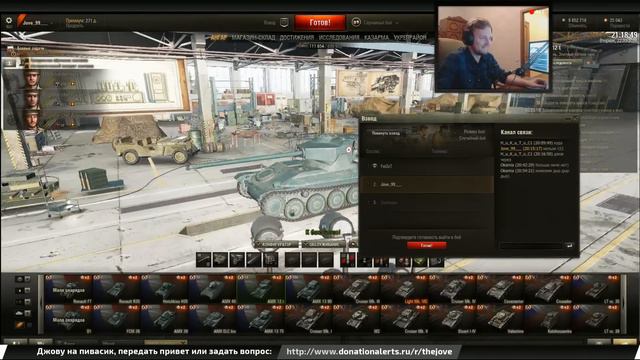Viewport: 640px width, 360px height.
Task: Select Hotchkiss H35 tank in carousel
Action: click(x=164, y=289)
